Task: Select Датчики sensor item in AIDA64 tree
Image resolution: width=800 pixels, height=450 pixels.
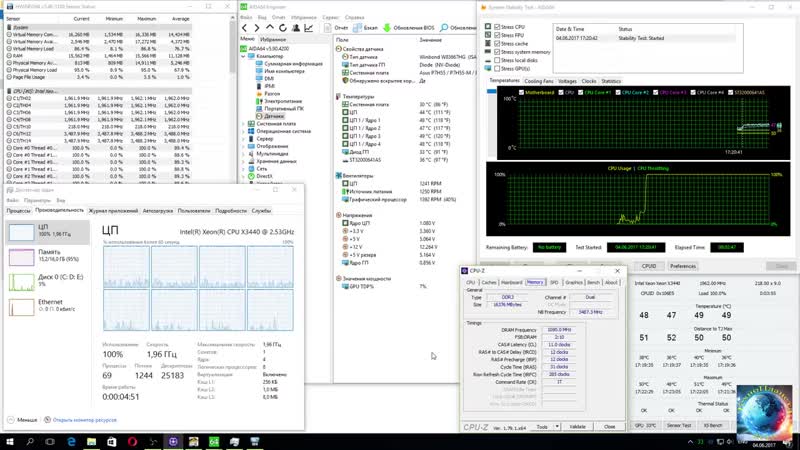Action: click(269, 116)
